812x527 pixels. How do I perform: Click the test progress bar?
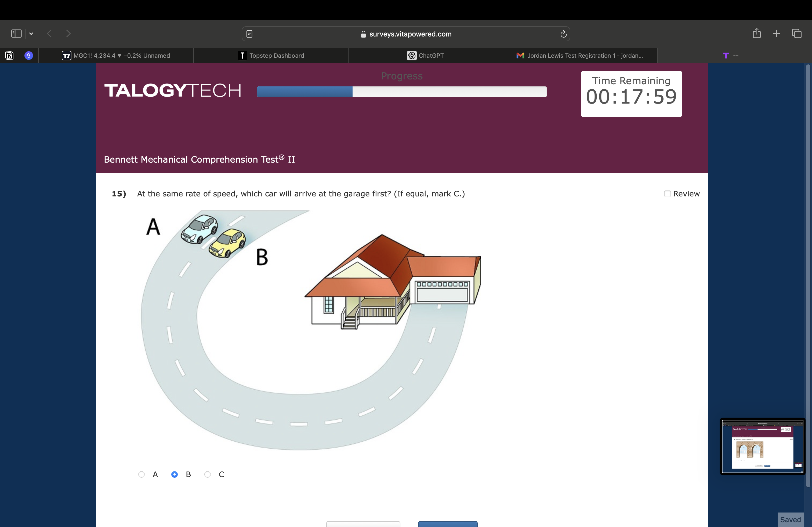(401, 92)
